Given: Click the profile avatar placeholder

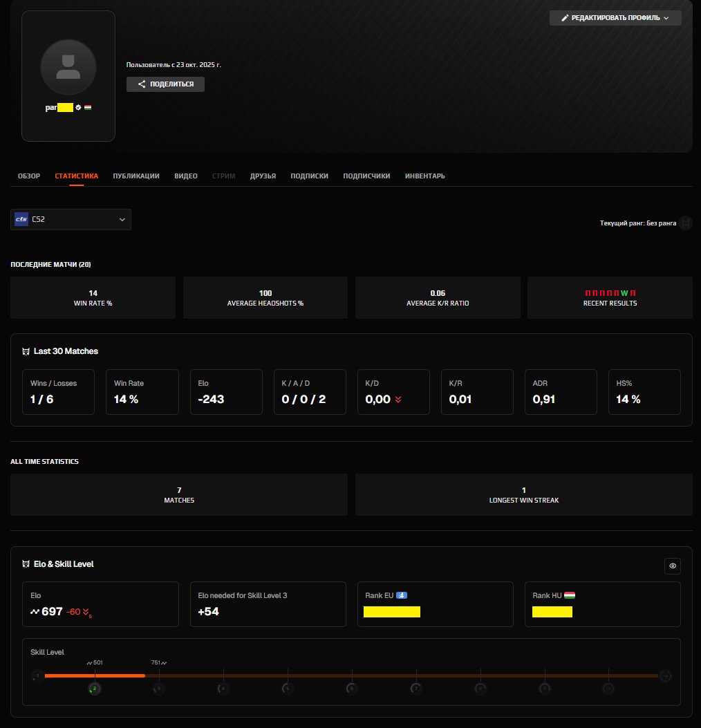Looking at the screenshot, I should tap(68, 66).
